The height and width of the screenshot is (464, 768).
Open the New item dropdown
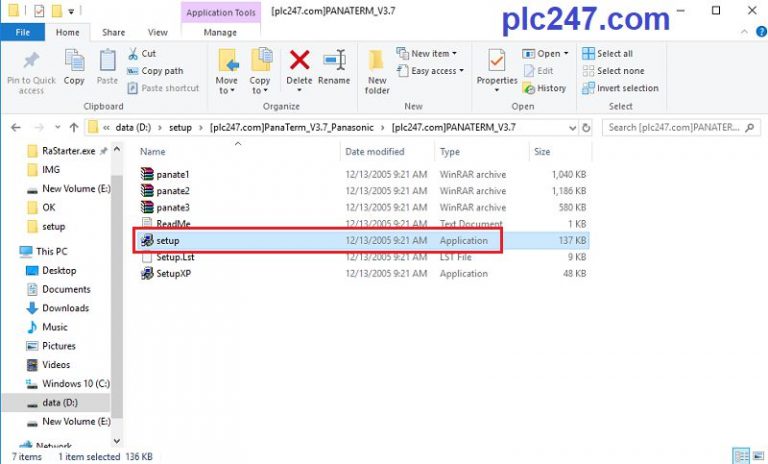[427, 53]
